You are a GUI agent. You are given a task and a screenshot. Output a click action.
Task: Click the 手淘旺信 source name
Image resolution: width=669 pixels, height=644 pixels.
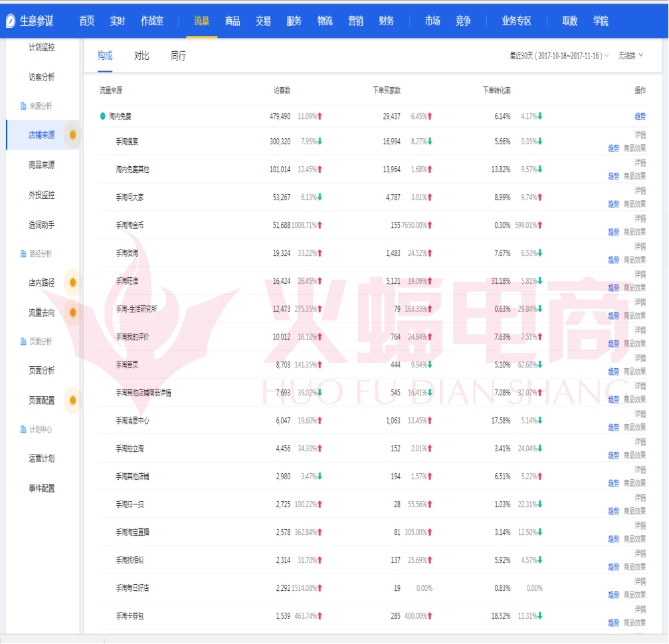127,281
